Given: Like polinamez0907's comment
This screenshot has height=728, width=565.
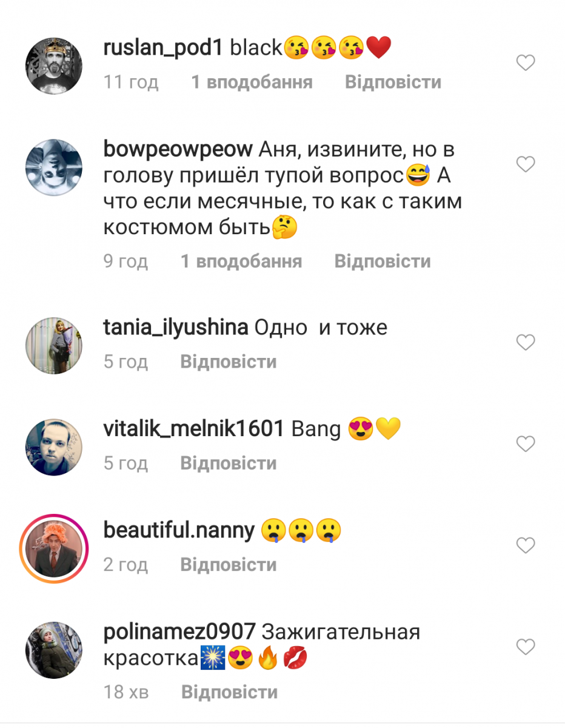Looking at the screenshot, I should coord(526,647).
